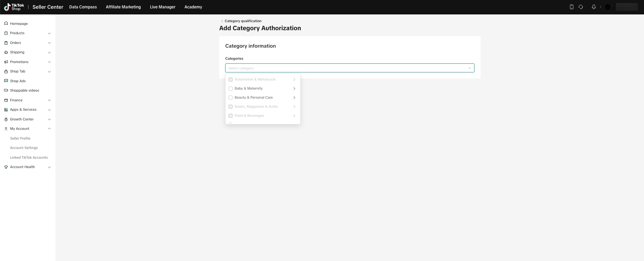The width and height of the screenshot is (644, 261).
Task: Expand the Finance sidebar section
Action: (49, 100)
